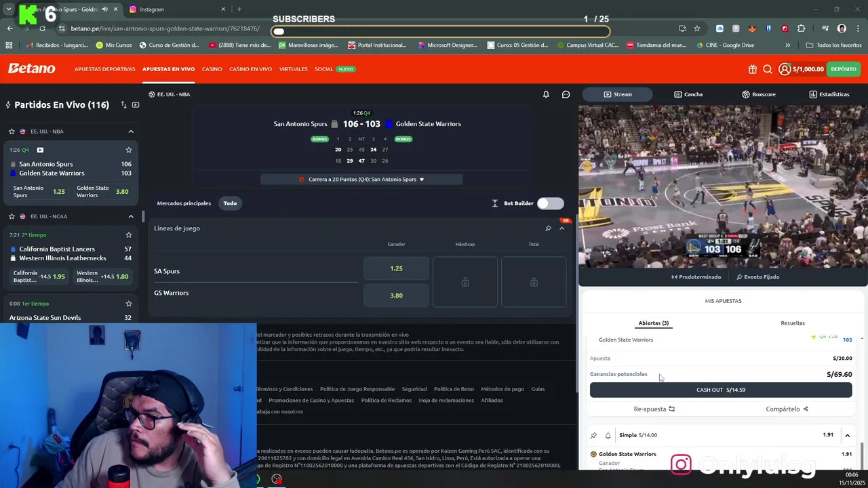Click the bell icon on Simple S/14.00 bet
This screenshot has width=868, height=488.
coord(608,435)
